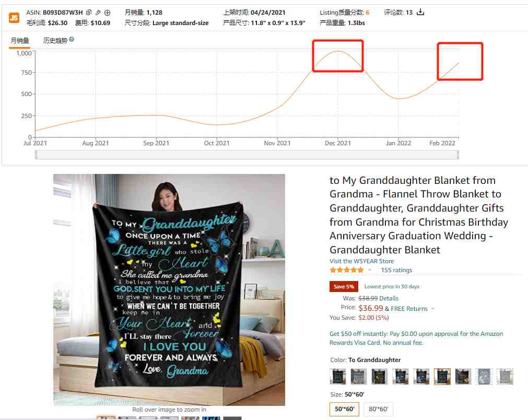Switch to the 月销量 tab
This screenshot has width=528, height=420.
[x=20, y=41]
